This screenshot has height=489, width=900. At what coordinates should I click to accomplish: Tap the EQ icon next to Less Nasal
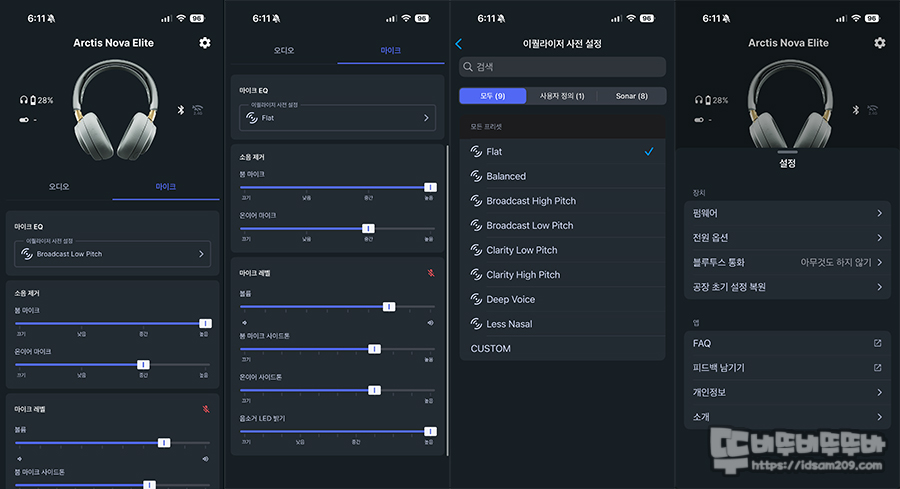[x=476, y=324]
